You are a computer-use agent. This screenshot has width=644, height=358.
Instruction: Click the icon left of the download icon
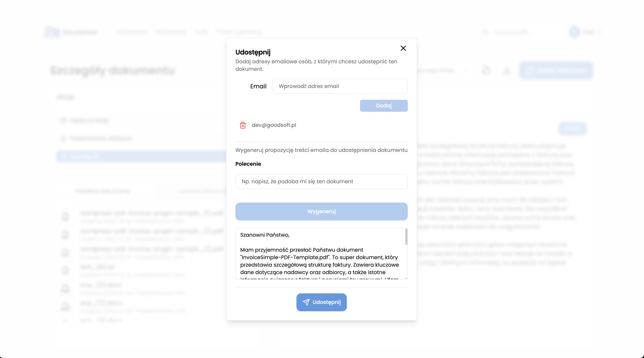point(486,71)
